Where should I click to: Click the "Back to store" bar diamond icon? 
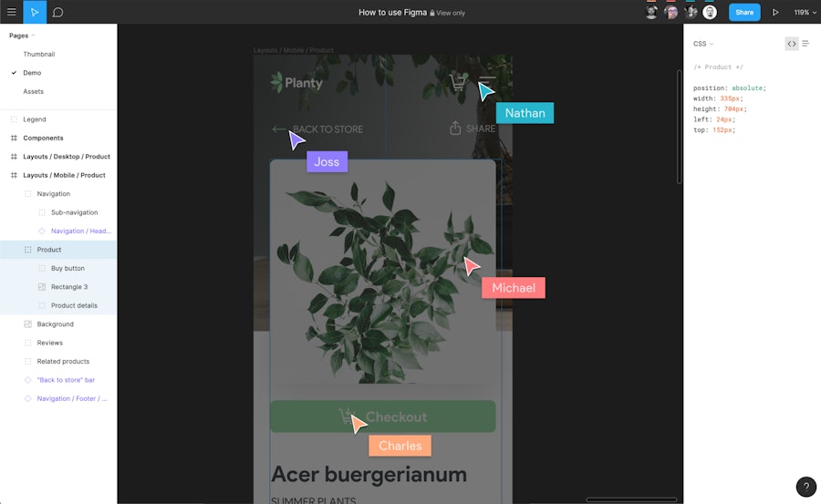(x=27, y=380)
